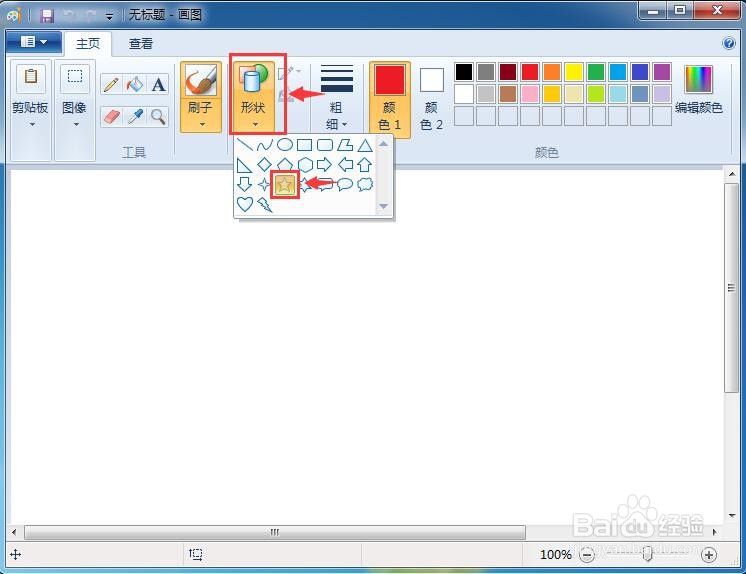
Task: Pick the four-point star shape
Action: click(x=264, y=184)
